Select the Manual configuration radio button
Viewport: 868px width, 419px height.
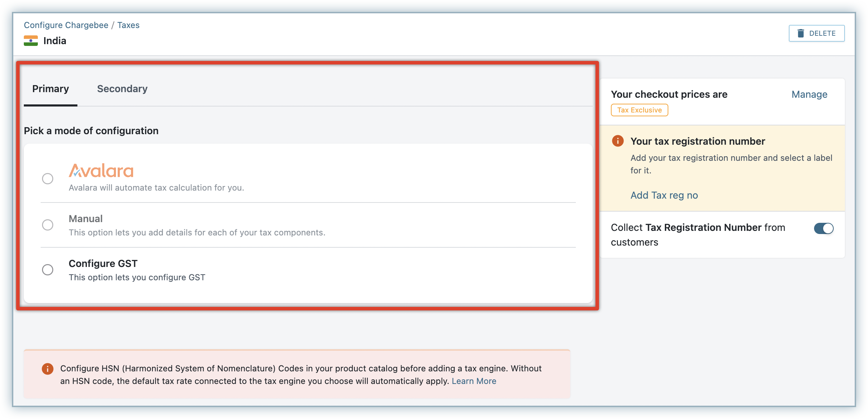point(48,225)
